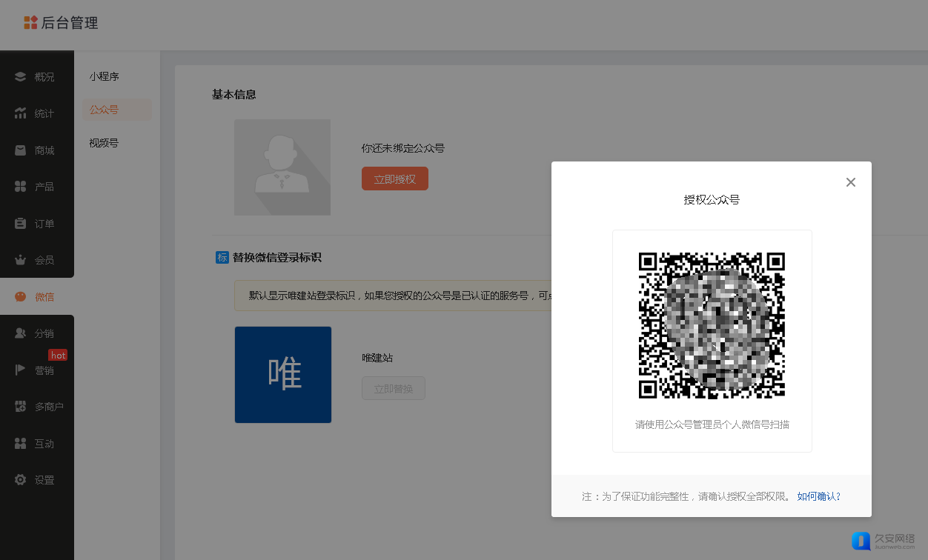Click the 立即替换 button
The image size is (928, 560).
394,389
